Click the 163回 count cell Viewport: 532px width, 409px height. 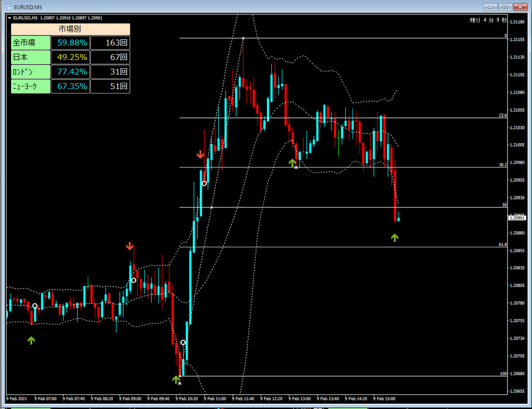110,43
